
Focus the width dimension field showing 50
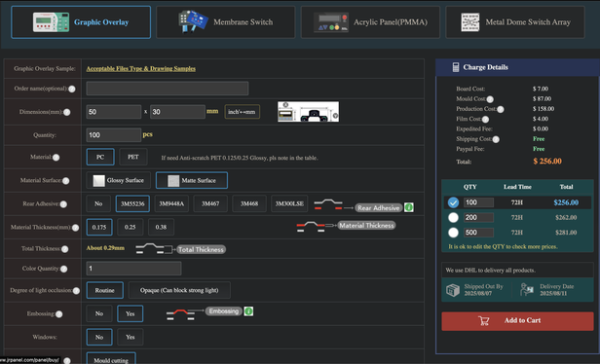coord(114,112)
